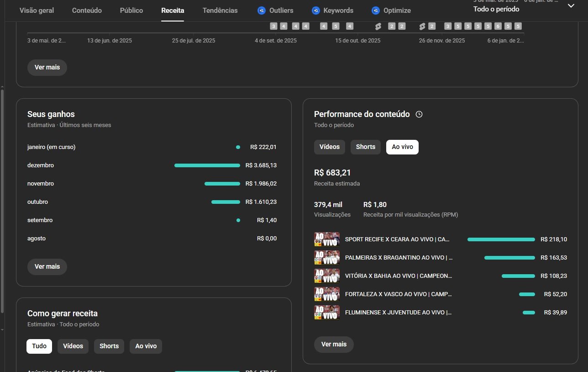Screen dimensions: 588x372
Task: Select Vídeos filter in Performance do conteúdo
Action: point(329,147)
